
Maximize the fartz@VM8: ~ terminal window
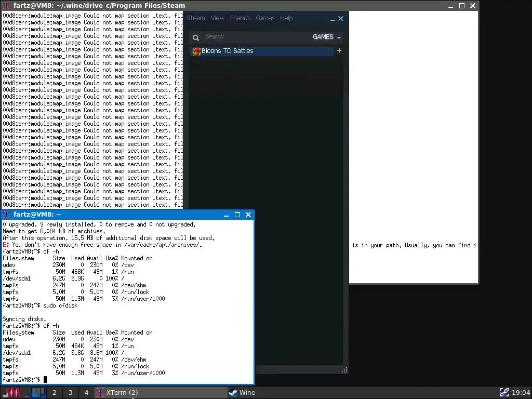tap(237, 215)
